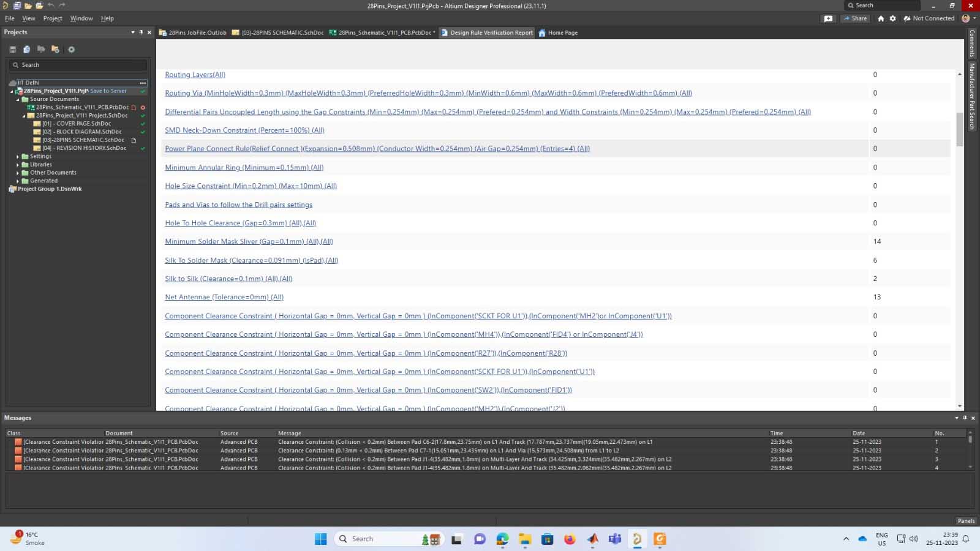Image resolution: width=980 pixels, height=551 pixels.
Task: Open the Minimum Solder Mask Sliver rule link
Action: [249, 242]
